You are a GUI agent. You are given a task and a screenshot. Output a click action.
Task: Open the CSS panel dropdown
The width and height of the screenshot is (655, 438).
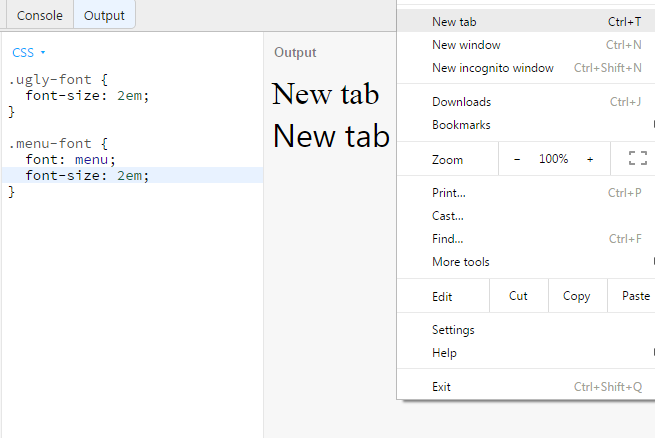(28, 53)
